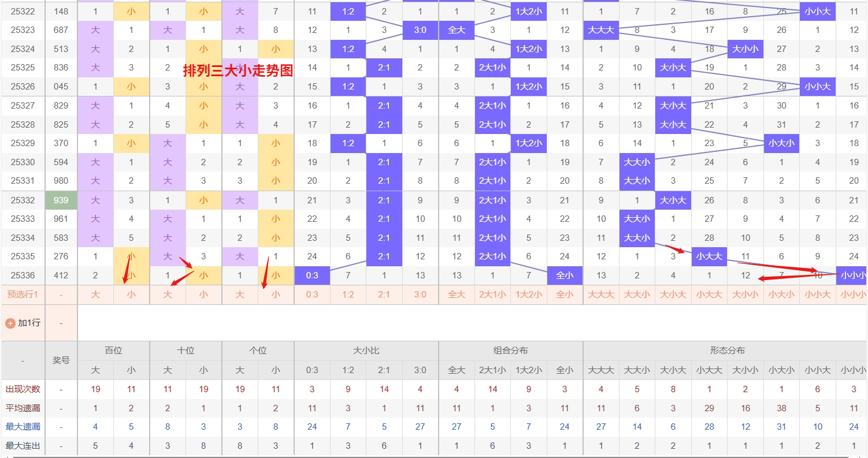Click the 组合分布 header in the statistics table
This screenshot has width=868, height=458.
click(510, 351)
